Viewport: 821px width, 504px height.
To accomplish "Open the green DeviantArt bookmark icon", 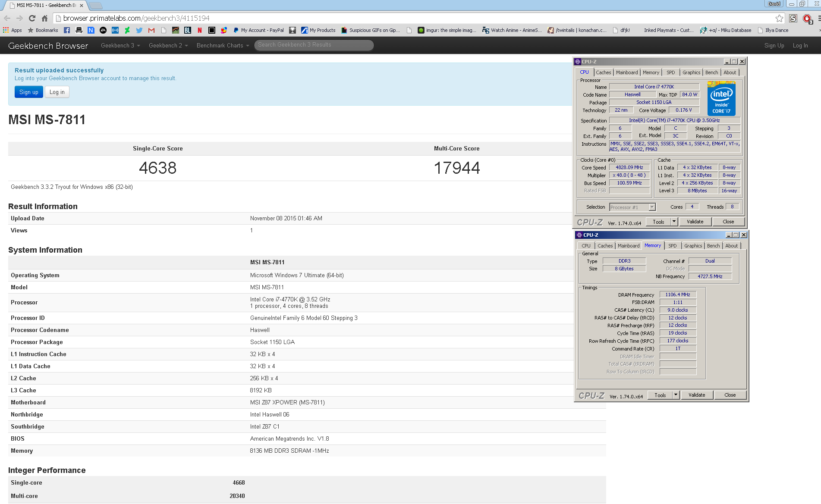I will coord(127,30).
